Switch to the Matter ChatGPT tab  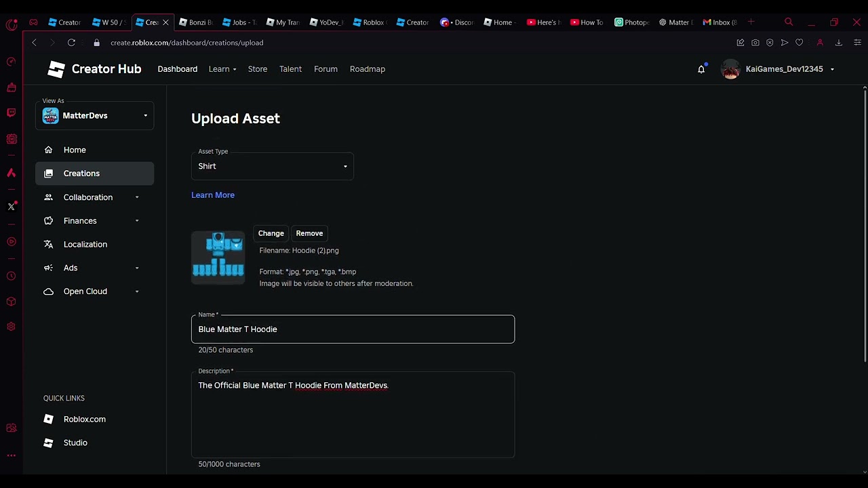pos(675,22)
